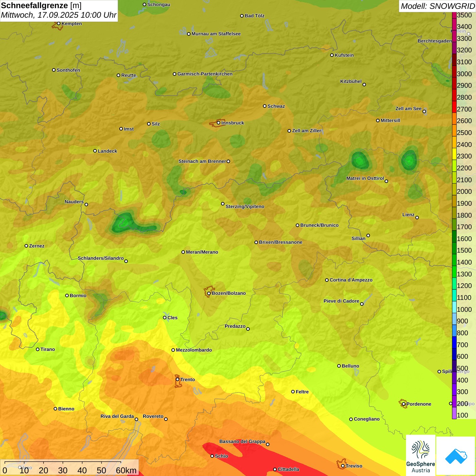The height and width of the screenshot is (476, 476).
Task: Click the Schlanders/Silandro label
Action: tap(101, 258)
